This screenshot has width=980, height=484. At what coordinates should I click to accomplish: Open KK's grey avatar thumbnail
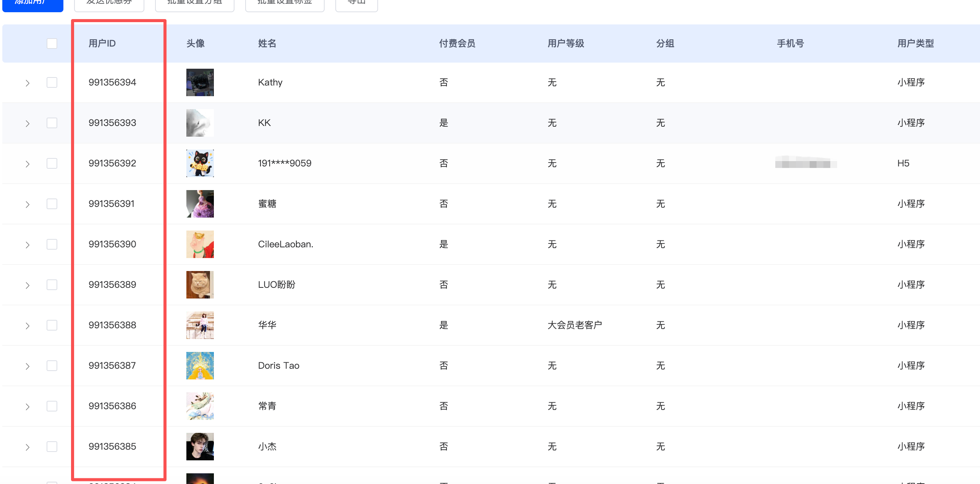click(x=200, y=123)
